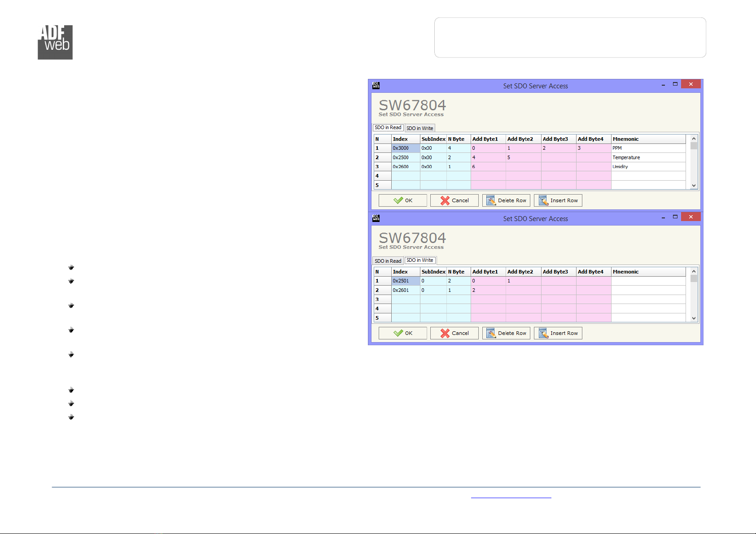Click Delete Row in the lower SDO window
The width and height of the screenshot is (756, 534).
pos(506,333)
